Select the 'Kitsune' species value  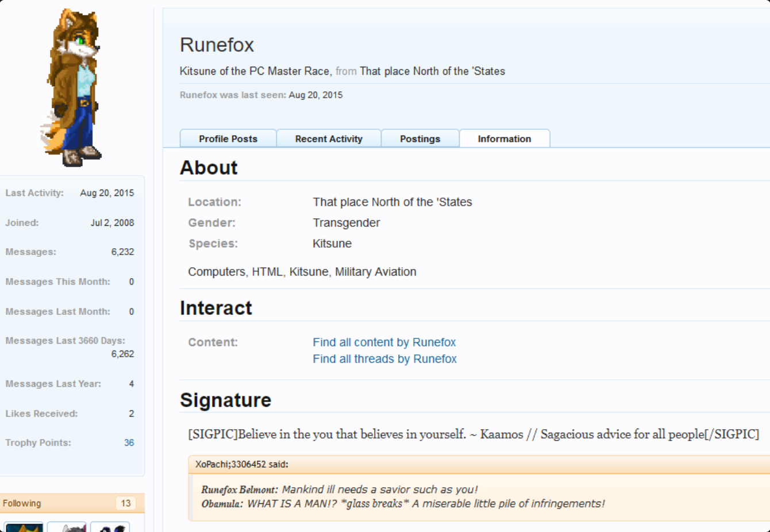pos(332,244)
